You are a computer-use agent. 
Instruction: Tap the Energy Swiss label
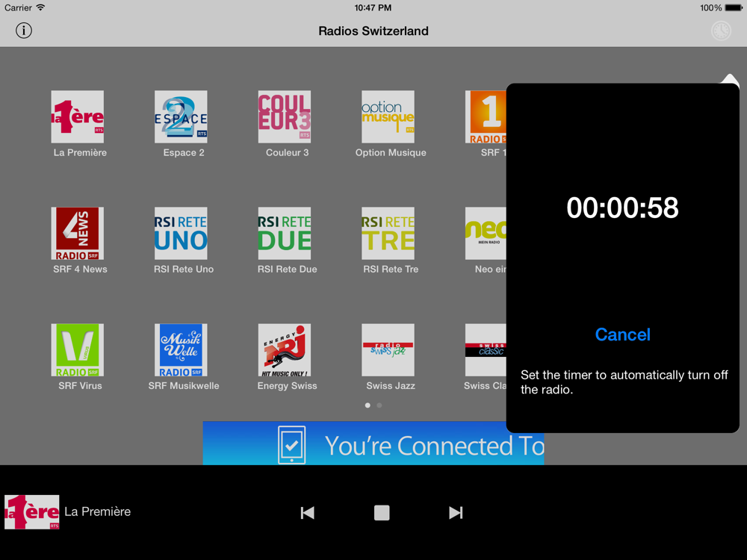point(288,386)
